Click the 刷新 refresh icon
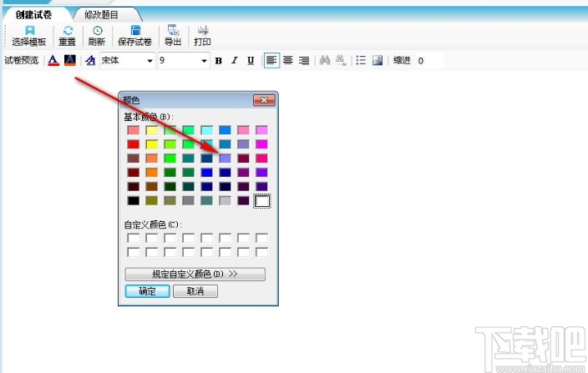The height and width of the screenshot is (373, 588). pos(98,31)
